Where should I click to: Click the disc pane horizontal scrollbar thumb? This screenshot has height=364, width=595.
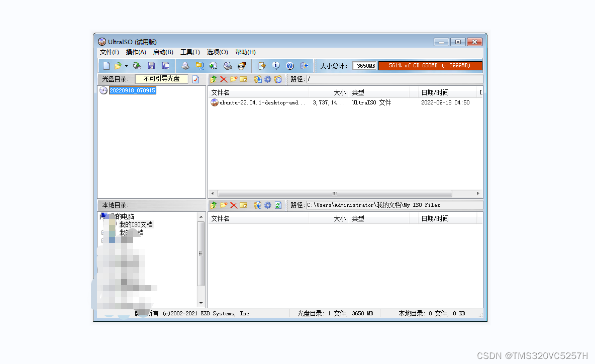click(x=335, y=193)
